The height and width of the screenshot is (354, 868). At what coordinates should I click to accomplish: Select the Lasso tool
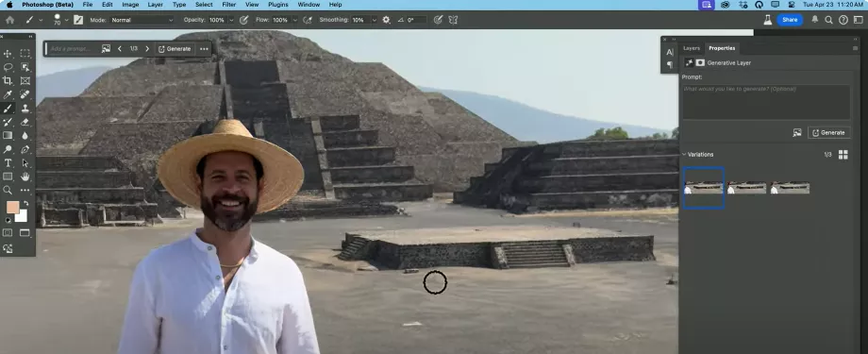point(8,67)
